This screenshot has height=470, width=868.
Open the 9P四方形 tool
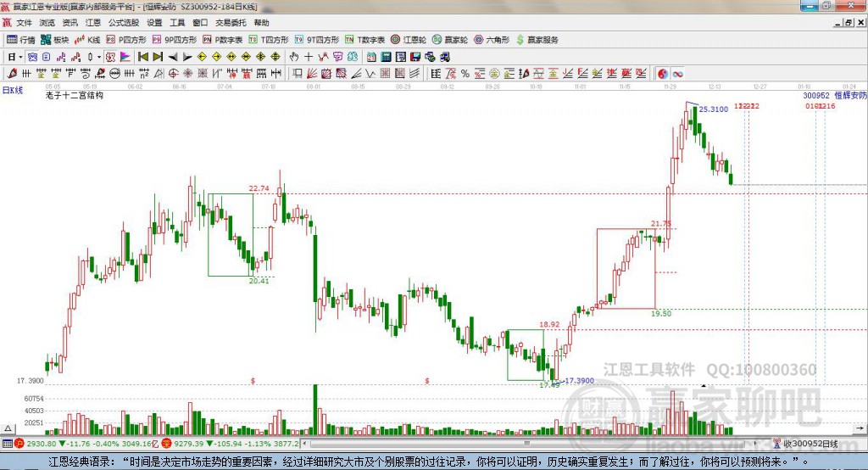pos(175,40)
